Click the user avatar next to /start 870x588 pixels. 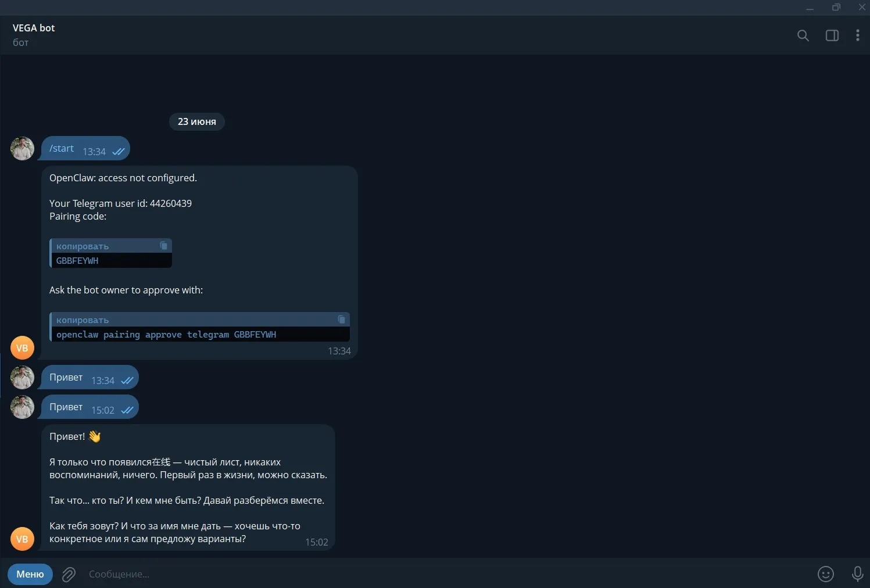click(x=22, y=148)
